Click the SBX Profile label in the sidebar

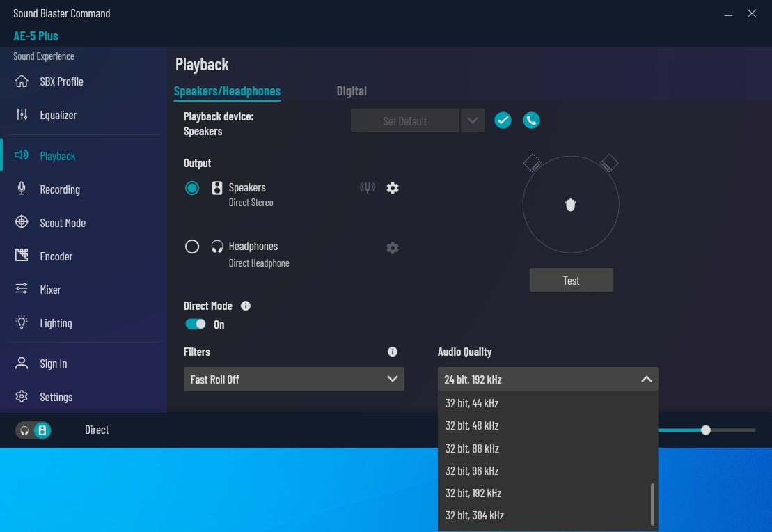tap(61, 81)
